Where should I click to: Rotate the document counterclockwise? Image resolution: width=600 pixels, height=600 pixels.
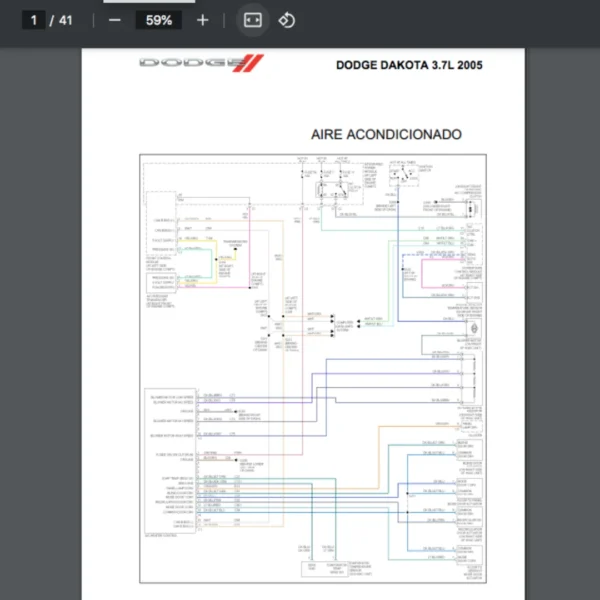(x=287, y=20)
